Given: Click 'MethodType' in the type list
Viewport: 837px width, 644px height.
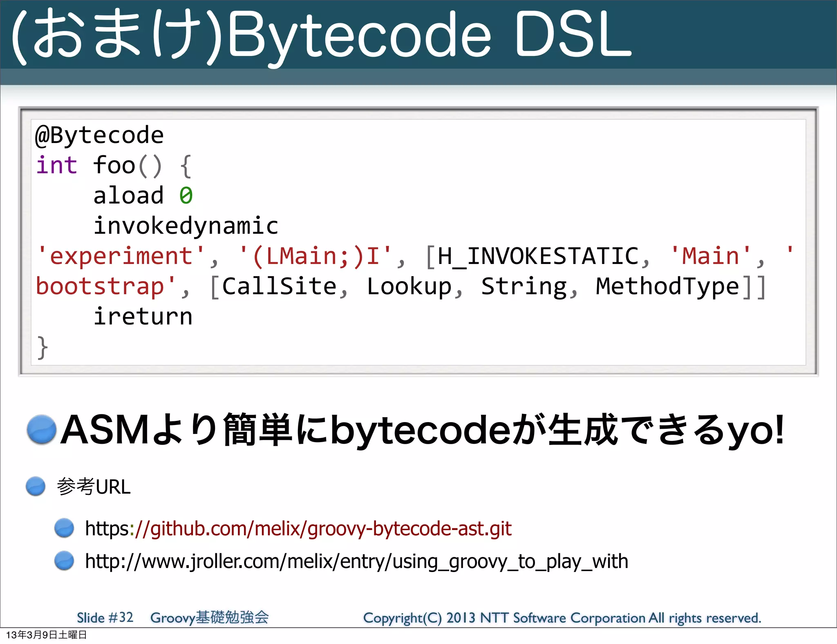Looking at the screenshot, I should pos(668,286).
